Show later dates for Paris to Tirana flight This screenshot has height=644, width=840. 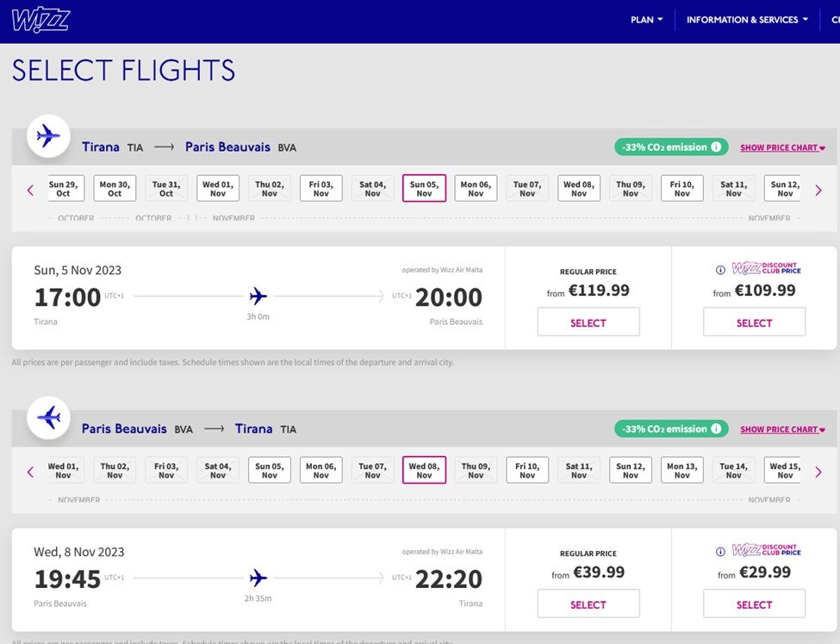818,472
